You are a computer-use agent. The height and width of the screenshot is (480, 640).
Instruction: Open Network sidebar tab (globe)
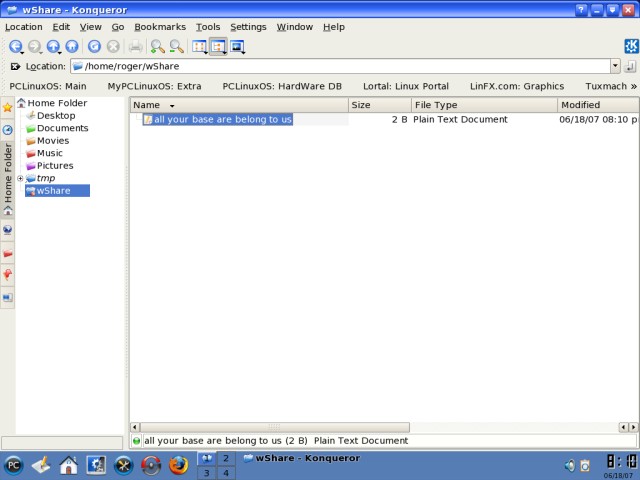click(x=7, y=230)
